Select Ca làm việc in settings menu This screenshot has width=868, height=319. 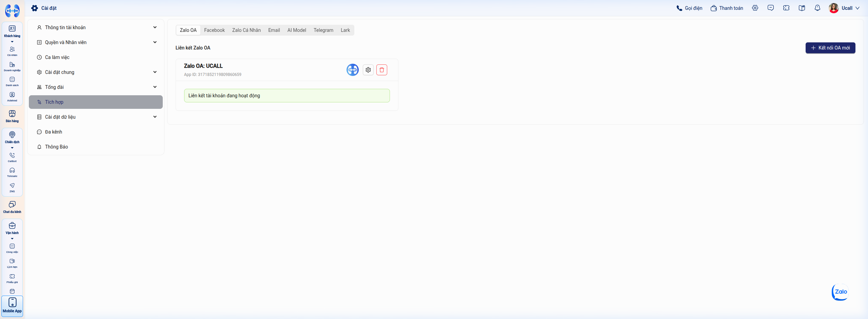click(x=96, y=57)
